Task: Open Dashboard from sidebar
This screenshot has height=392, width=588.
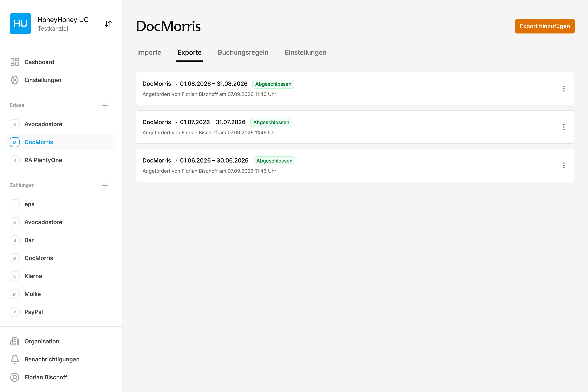Action: (x=61, y=62)
